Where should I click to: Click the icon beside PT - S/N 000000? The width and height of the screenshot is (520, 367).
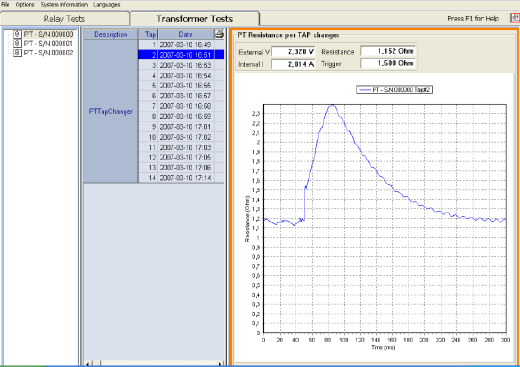coord(17,34)
